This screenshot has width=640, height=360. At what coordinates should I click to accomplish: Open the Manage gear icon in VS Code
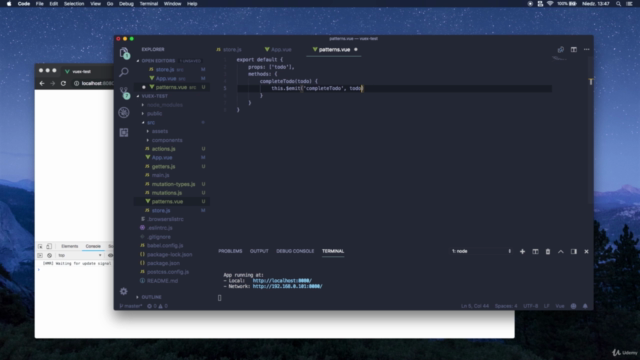(124, 291)
